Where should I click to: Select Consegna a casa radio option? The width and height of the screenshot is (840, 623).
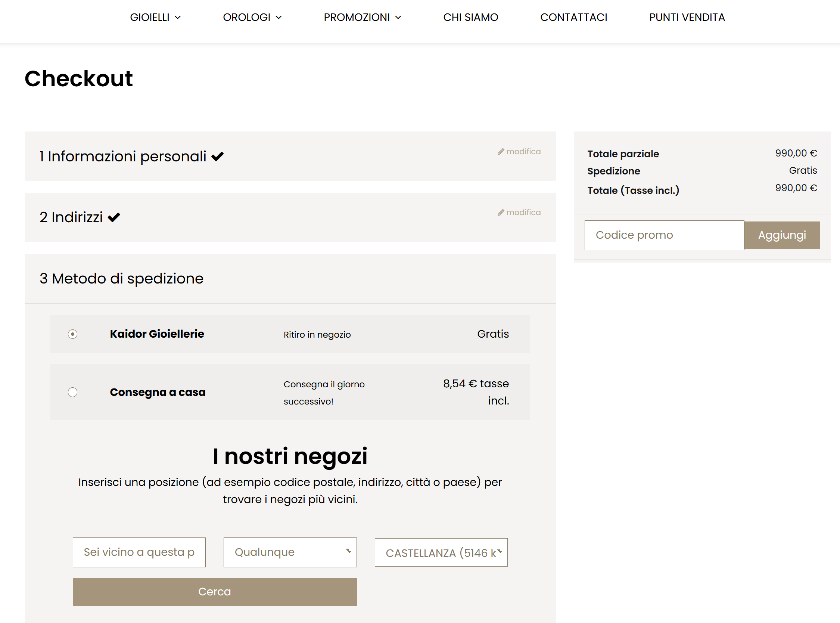point(73,392)
